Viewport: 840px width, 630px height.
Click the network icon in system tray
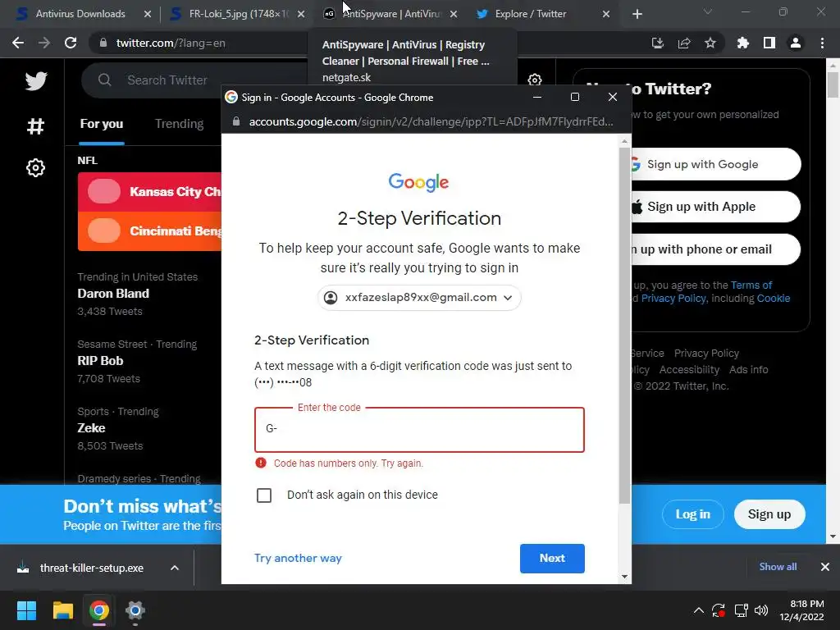pyautogui.click(x=741, y=610)
